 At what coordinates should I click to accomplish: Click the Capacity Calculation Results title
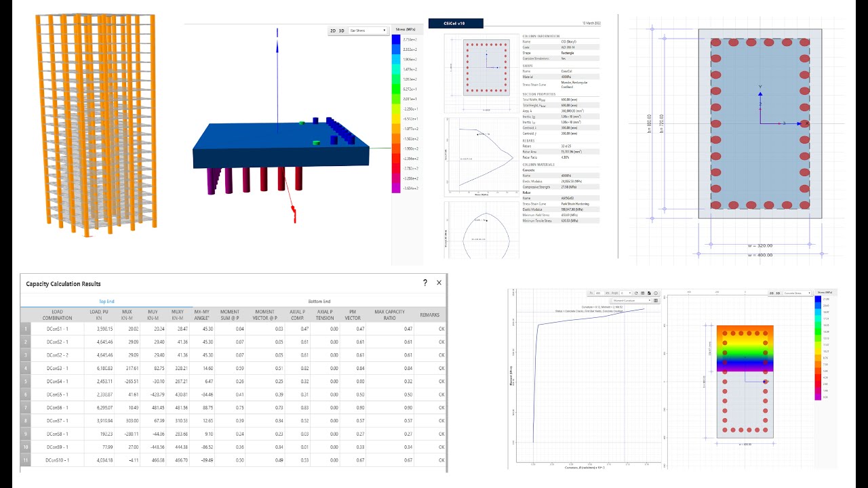63,283
